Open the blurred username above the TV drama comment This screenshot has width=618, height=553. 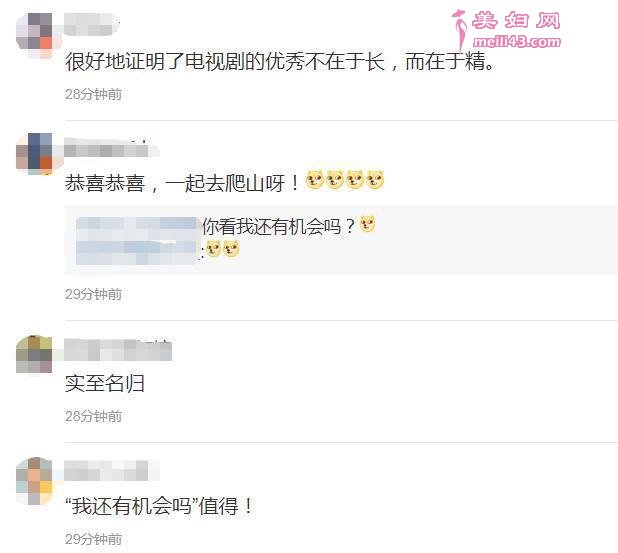click(91, 24)
